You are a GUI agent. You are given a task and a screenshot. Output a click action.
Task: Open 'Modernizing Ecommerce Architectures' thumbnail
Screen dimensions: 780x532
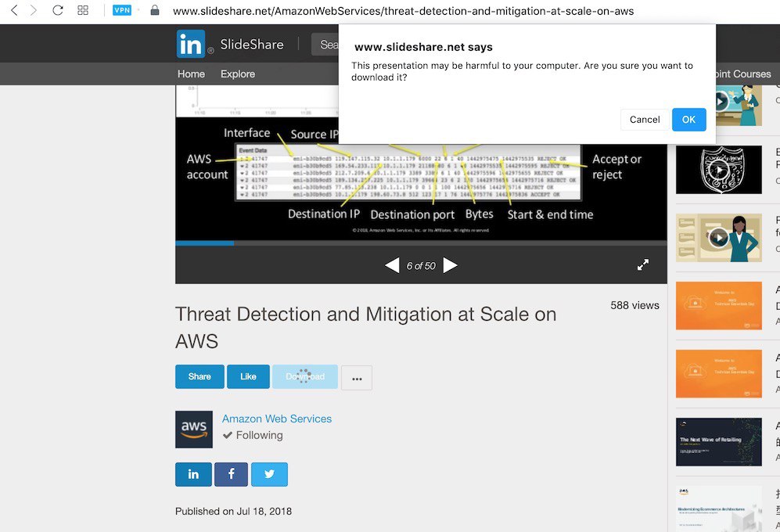pos(719,509)
